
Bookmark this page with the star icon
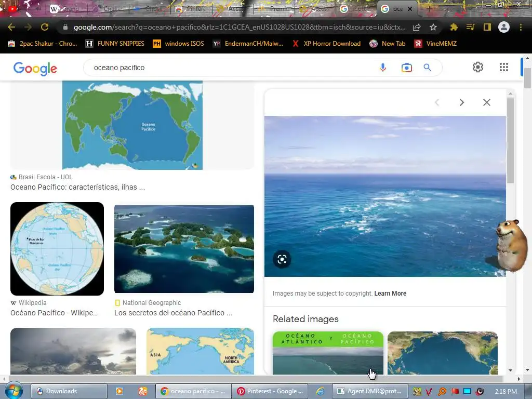[433, 27]
